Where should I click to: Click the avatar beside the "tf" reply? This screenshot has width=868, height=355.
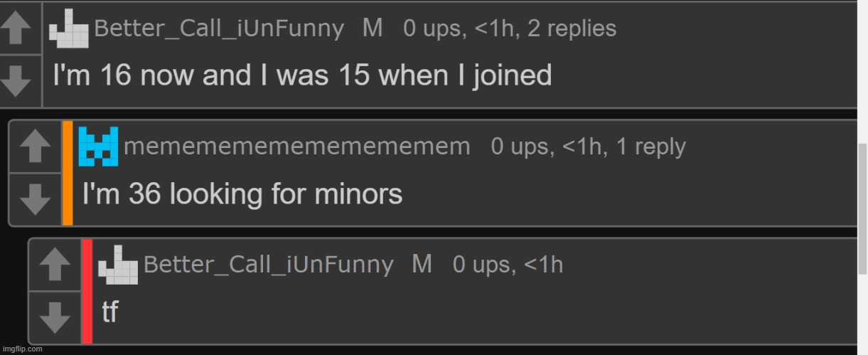click(x=118, y=265)
